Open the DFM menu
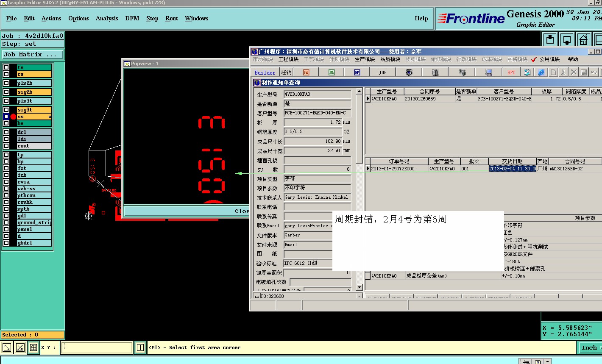 (132, 18)
